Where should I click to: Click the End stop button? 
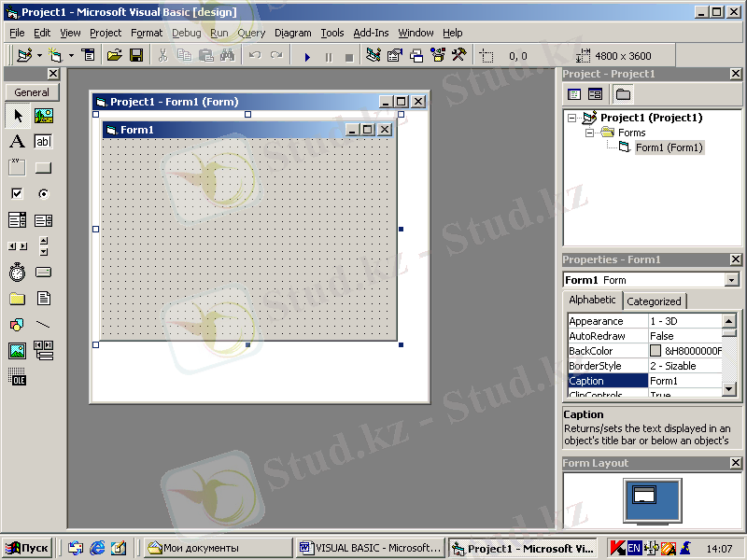click(349, 57)
